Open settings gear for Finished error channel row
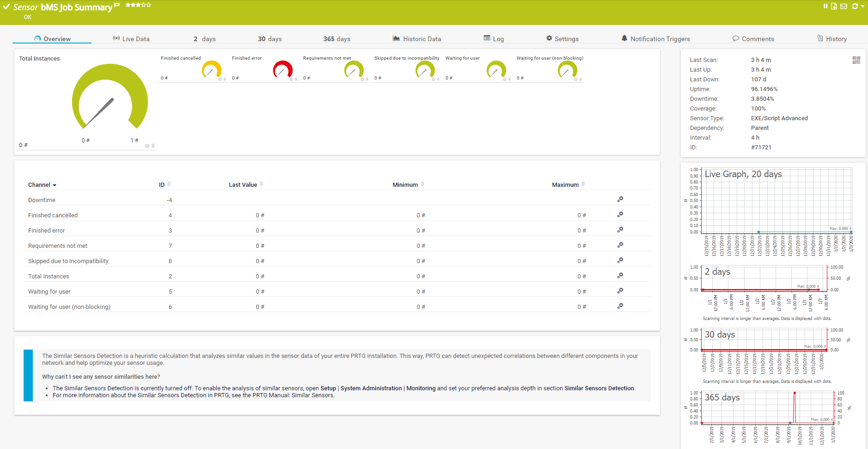Image resolution: width=868 pixels, height=449 pixels. pyautogui.click(x=620, y=230)
